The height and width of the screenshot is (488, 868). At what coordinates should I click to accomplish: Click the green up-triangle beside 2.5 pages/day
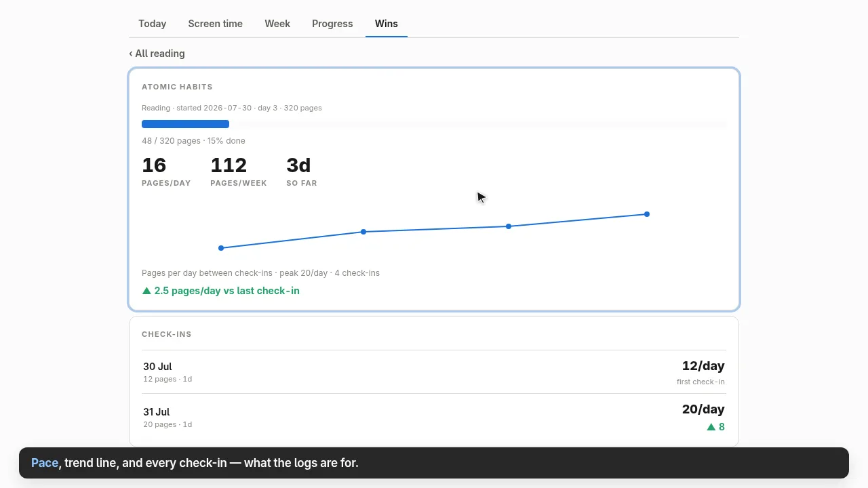coord(146,291)
